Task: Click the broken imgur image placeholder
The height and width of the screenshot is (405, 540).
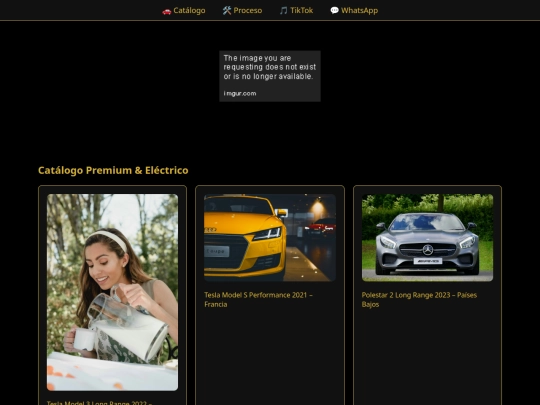Action: click(270, 76)
